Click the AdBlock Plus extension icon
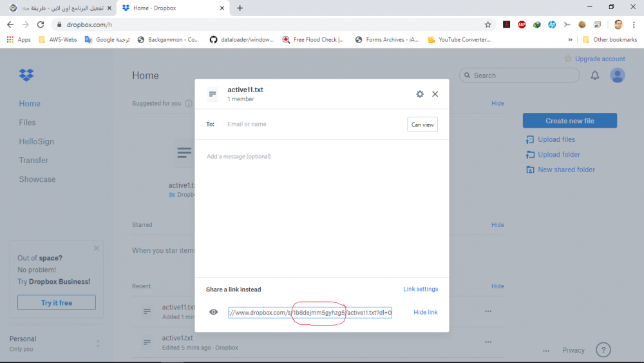This screenshot has height=363, width=644. (x=522, y=25)
